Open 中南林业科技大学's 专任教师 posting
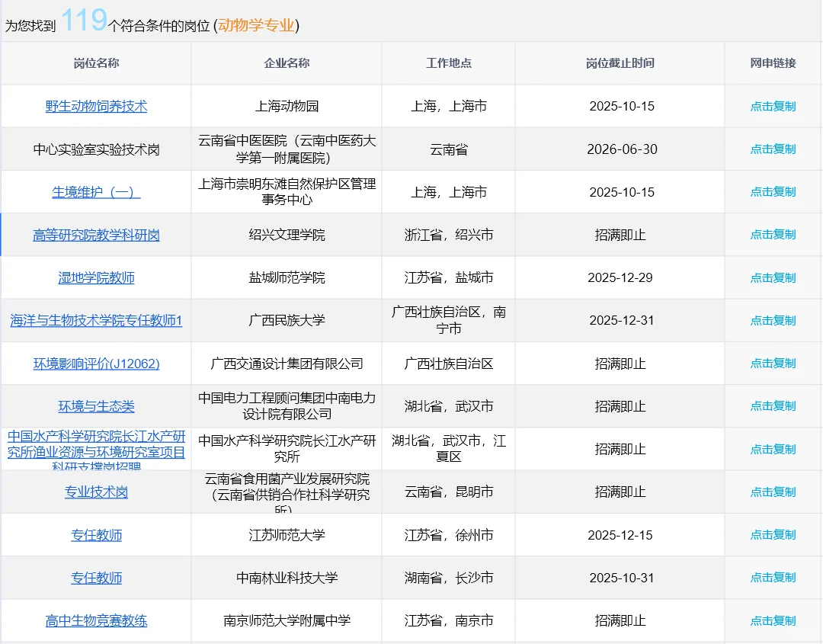Viewport: 823px width, 644px height. tap(97, 578)
